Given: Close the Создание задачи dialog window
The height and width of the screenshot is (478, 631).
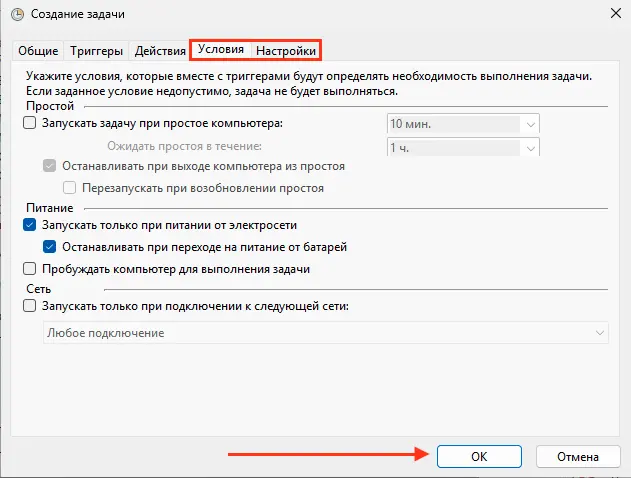Looking at the screenshot, I should 611,15.
